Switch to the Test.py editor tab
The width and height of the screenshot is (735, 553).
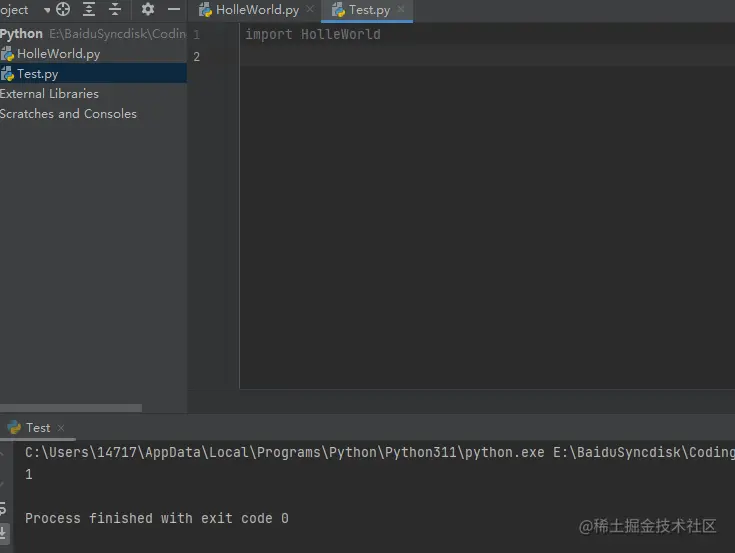[369, 10]
